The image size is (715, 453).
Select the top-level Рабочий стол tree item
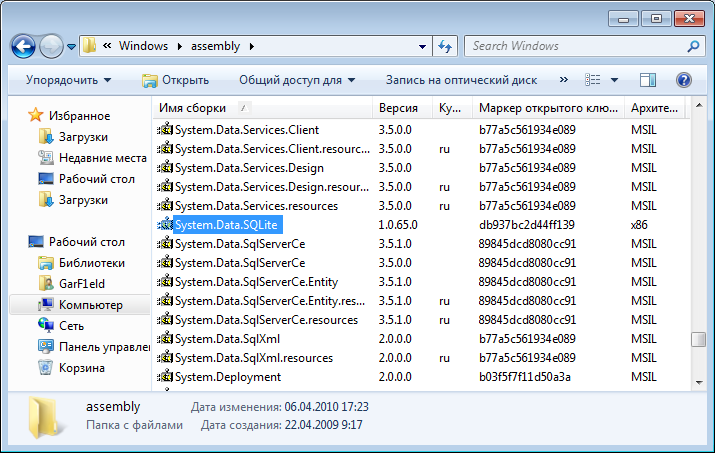click(x=77, y=242)
